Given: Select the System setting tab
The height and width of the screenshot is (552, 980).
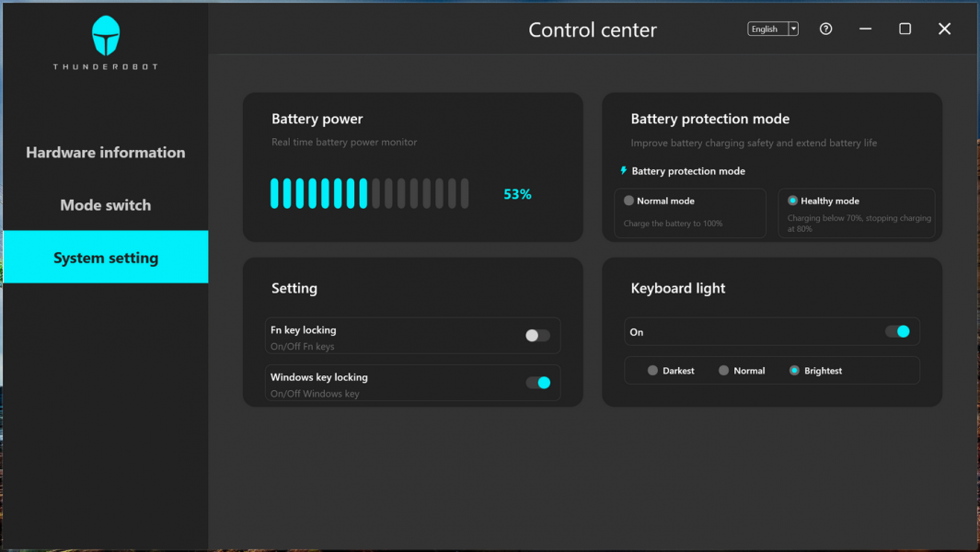Looking at the screenshot, I should click(106, 258).
